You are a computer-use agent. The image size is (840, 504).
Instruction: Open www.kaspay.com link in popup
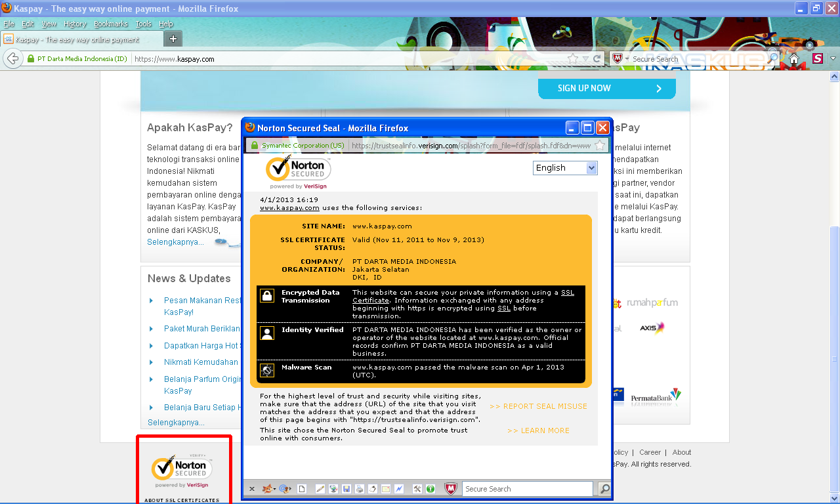tap(289, 207)
